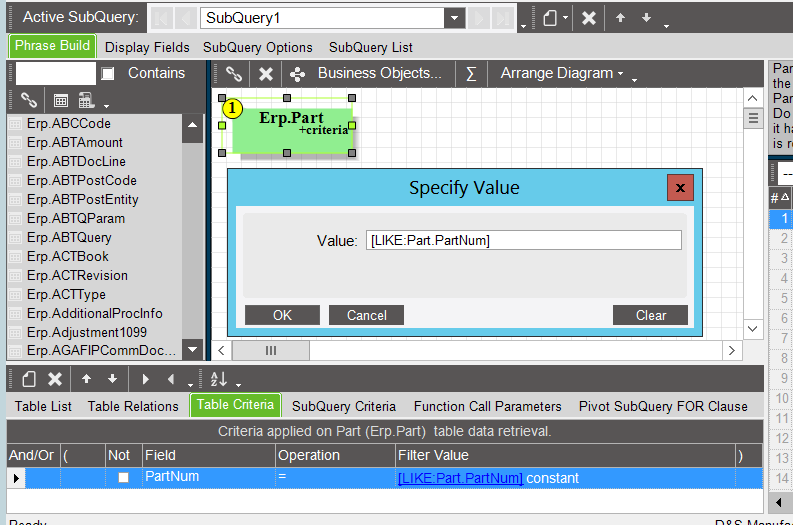Click list lines icon beside diagram scrollbar

point(753,118)
